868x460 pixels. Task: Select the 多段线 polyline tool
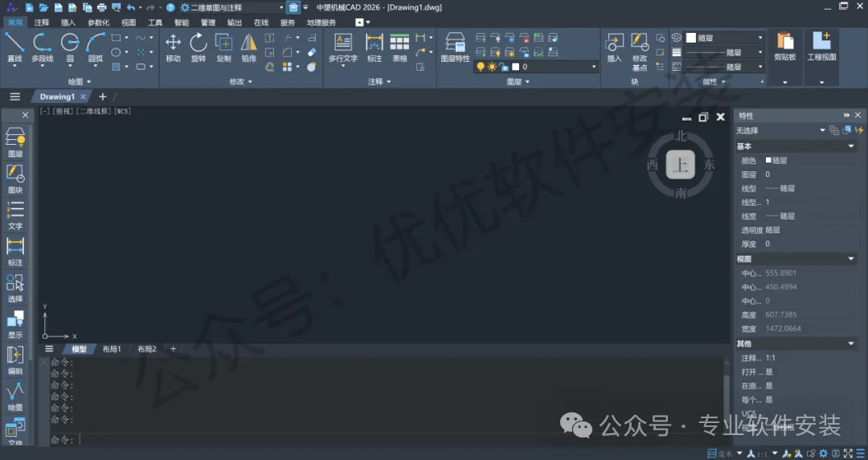coord(42,47)
